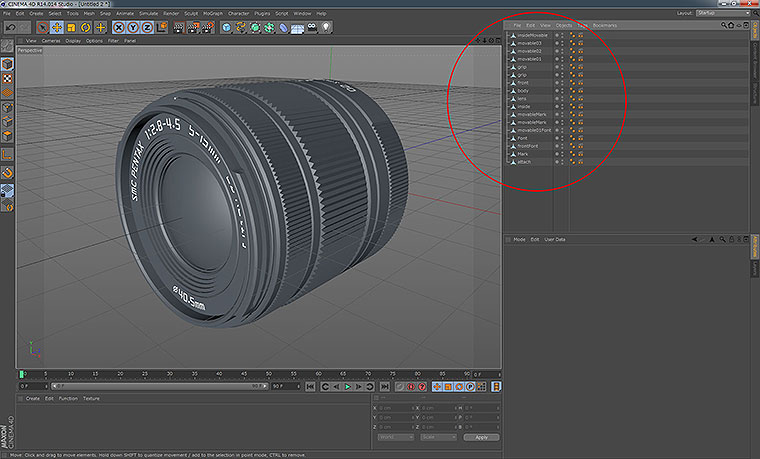The width and height of the screenshot is (760, 459).
Task: Open the Character menu
Action: 238,14
